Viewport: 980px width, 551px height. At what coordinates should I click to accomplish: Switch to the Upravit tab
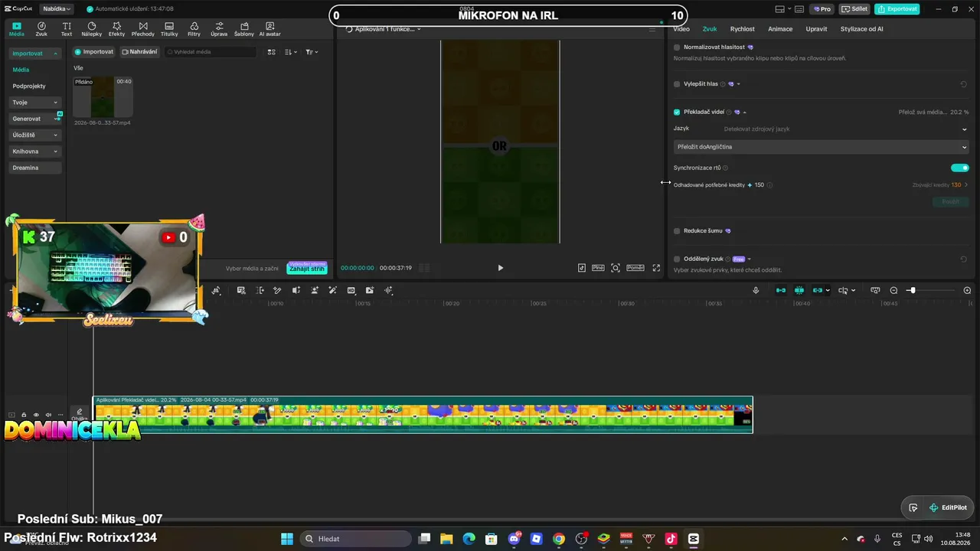click(x=816, y=29)
